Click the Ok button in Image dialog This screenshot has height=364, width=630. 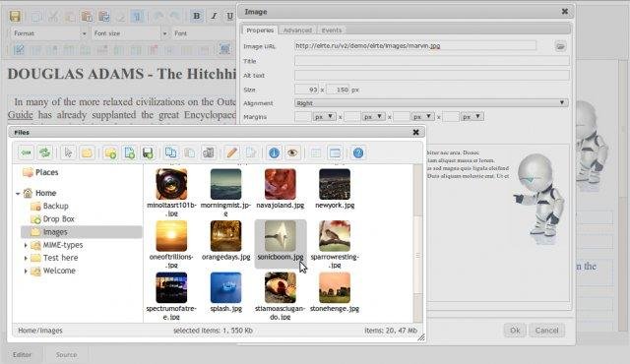click(515, 331)
